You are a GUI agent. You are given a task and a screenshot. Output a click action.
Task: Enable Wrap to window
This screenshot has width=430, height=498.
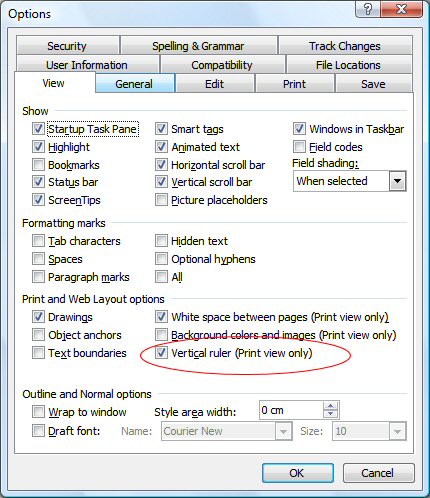tap(38, 412)
